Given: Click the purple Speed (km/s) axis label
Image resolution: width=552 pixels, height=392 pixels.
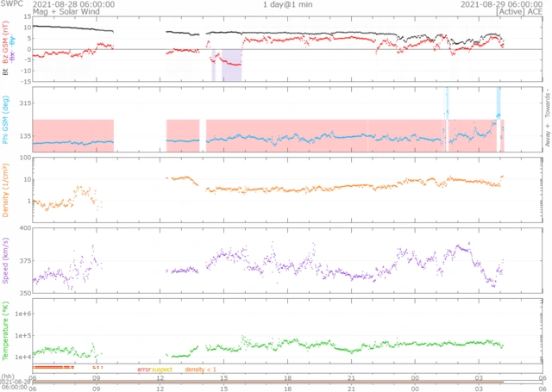Looking at the screenshot, I should [6, 262].
